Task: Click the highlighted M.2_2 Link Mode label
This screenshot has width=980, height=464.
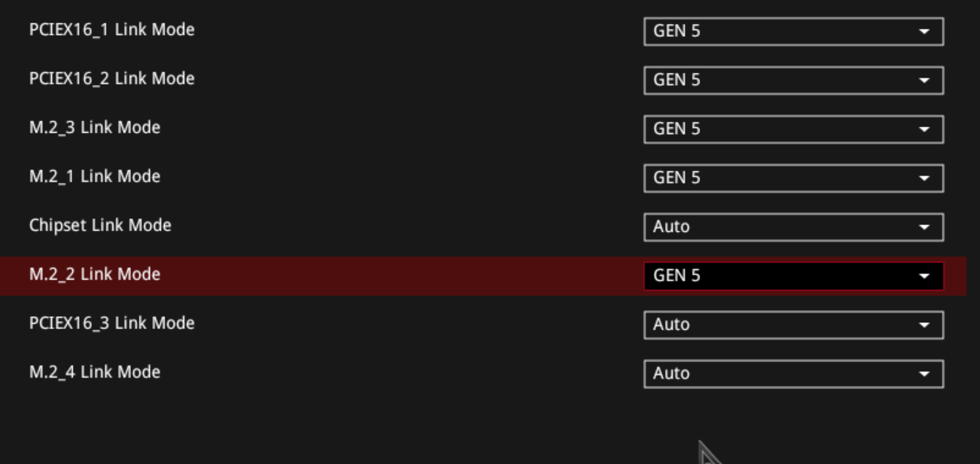Action: (x=95, y=274)
